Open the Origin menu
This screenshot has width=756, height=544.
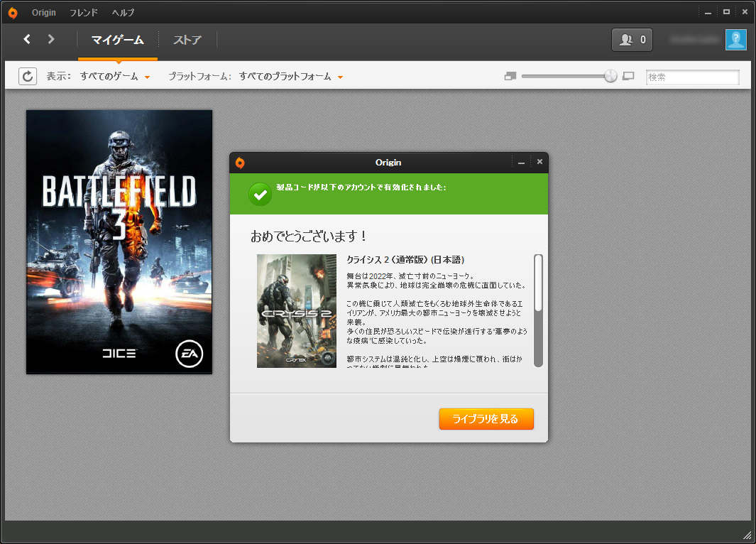[44, 13]
